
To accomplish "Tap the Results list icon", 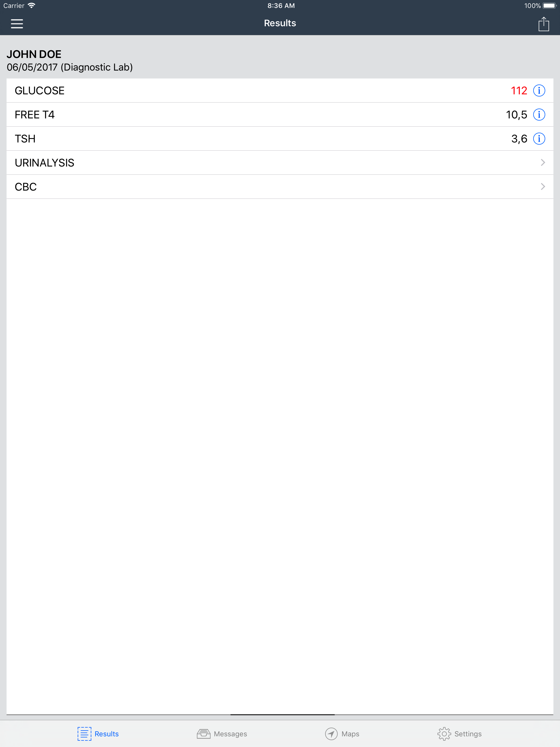I will (84, 734).
